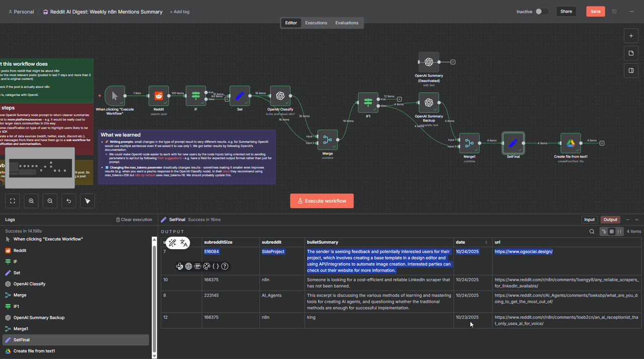Zoom in on the canvas
This screenshot has height=359, width=644.
(x=31, y=201)
